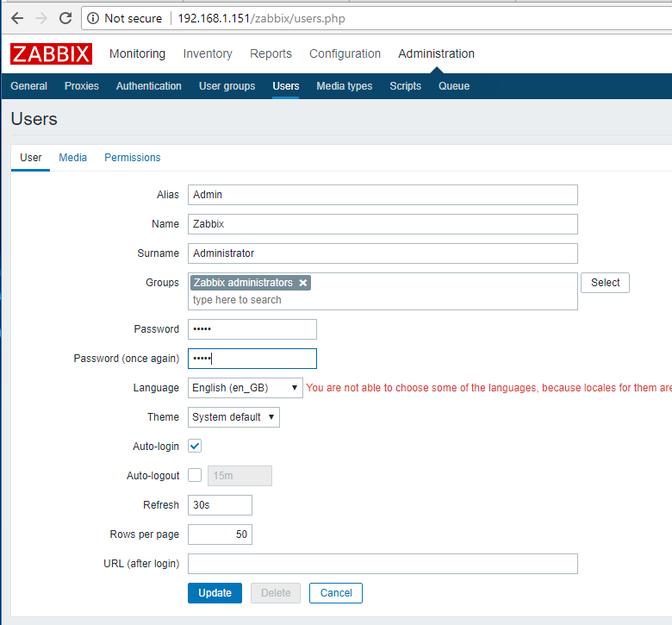Viewport: 672px width, 625px height.
Task: Open the Authentication section
Action: click(x=149, y=86)
